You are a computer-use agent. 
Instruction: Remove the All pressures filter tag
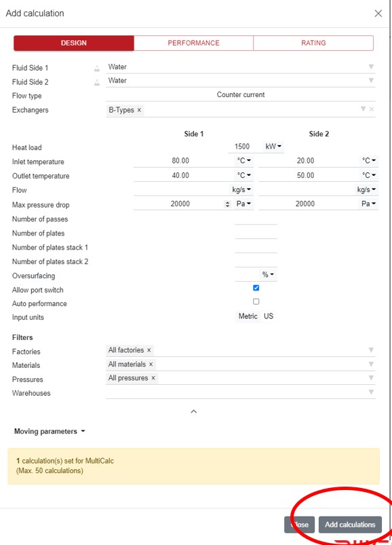coord(151,378)
